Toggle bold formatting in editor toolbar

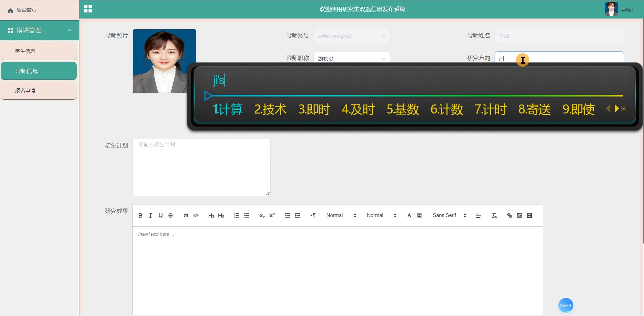pyautogui.click(x=140, y=216)
